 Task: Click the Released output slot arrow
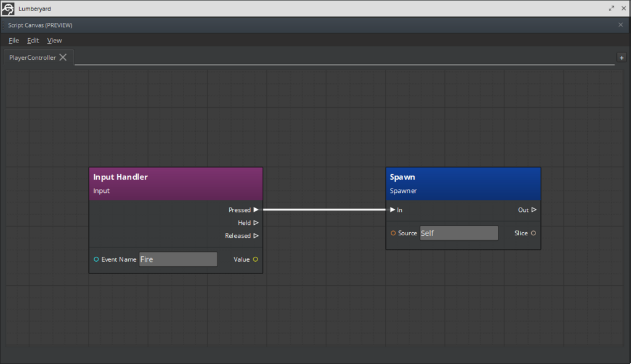click(x=256, y=235)
